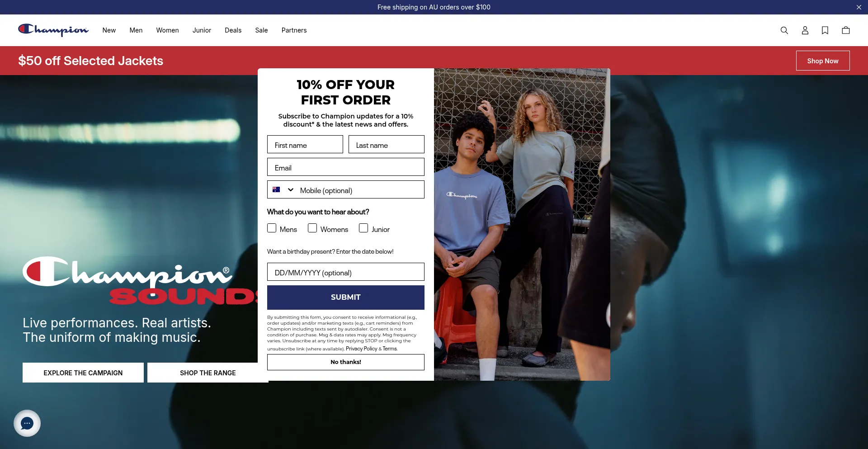
Task: Open the Privacy Policy link
Action: coord(362,349)
